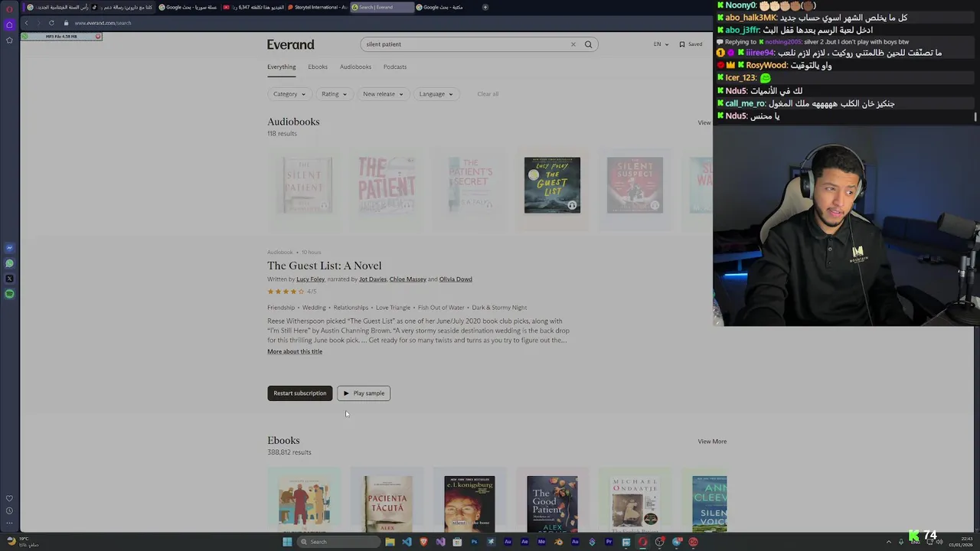980x551 pixels.
Task: Open The Good Patient ebook cover
Action: [x=552, y=504]
